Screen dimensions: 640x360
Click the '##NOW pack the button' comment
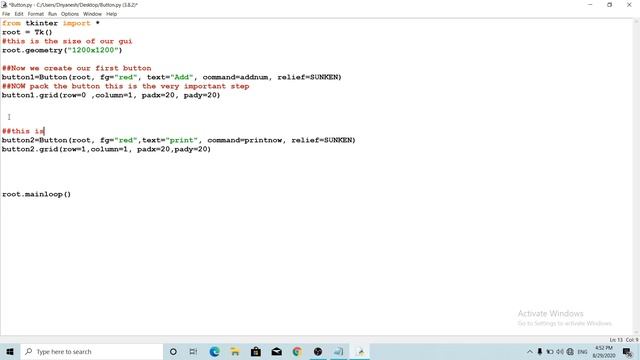(x=125, y=86)
